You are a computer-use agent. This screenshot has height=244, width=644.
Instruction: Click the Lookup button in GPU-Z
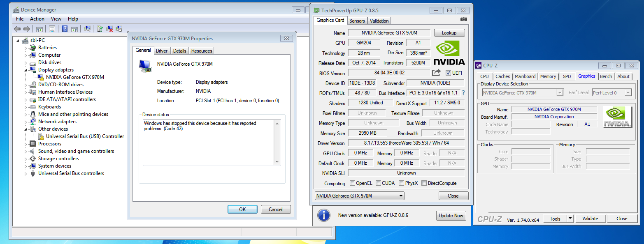449,33
